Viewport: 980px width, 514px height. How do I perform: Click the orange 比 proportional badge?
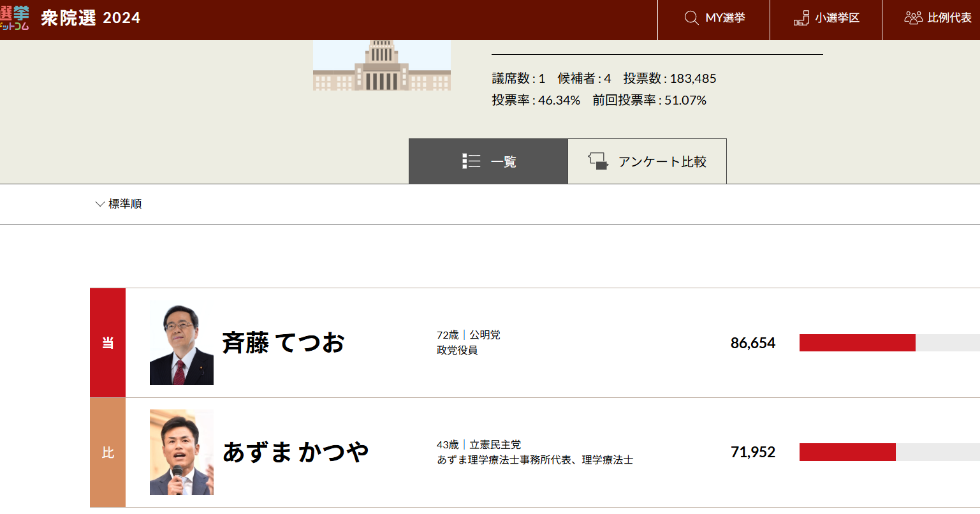[108, 453]
